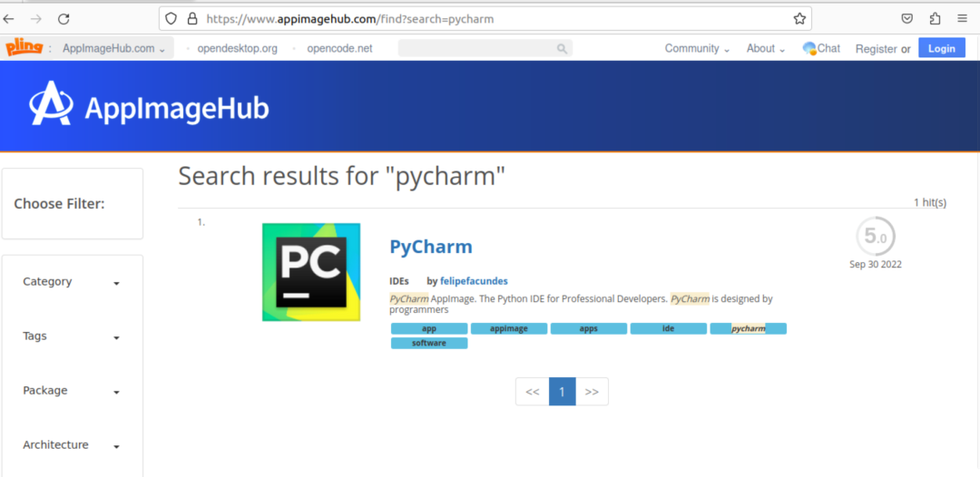This screenshot has width=980, height=477.
Task: Go to next page with '>>'
Action: [592, 392]
